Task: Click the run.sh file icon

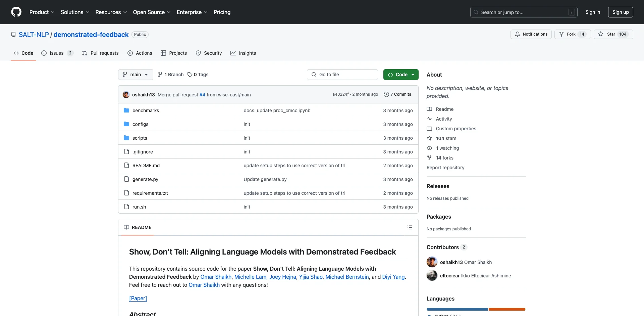Action: [x=126, y=207]
